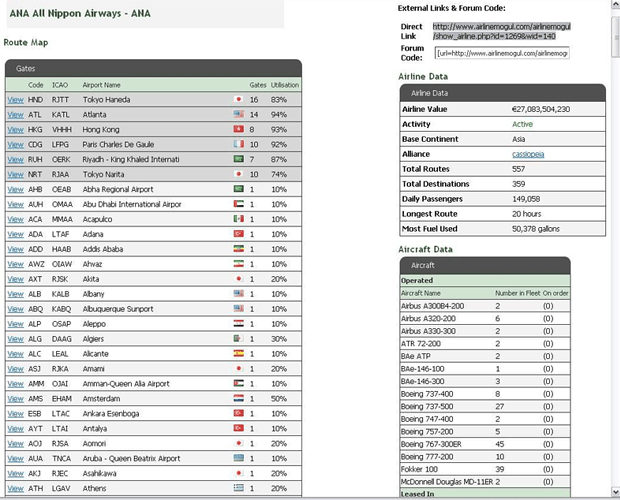Click the Japan flag in Amami row

coord(238,368)
